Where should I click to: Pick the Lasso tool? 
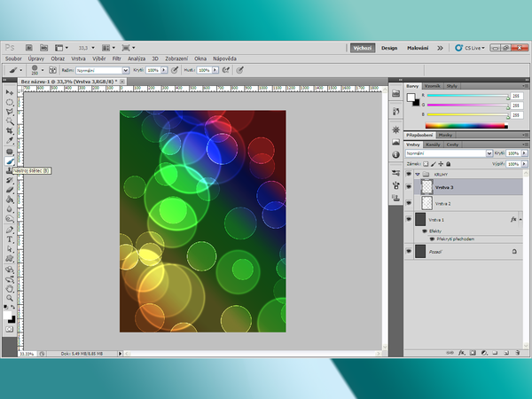tap(10, 112)
